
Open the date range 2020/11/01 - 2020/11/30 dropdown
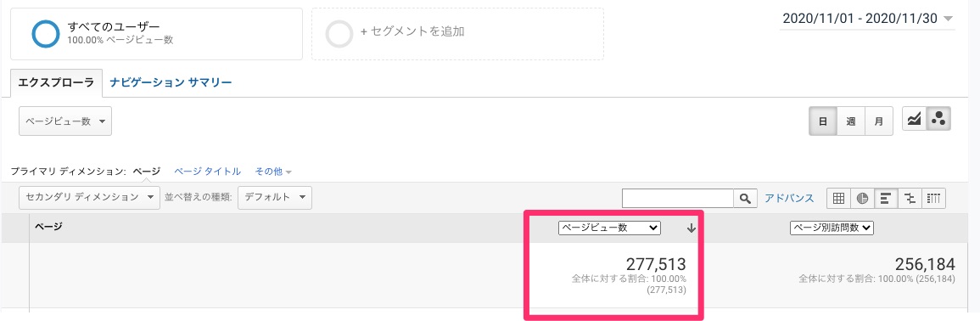(867, 19)
